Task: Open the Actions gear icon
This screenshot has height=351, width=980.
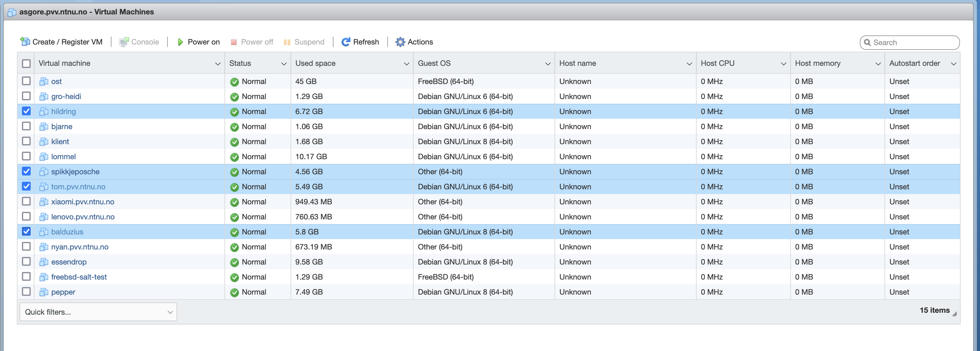Action: pyautogui.click(x=400, y=42)
